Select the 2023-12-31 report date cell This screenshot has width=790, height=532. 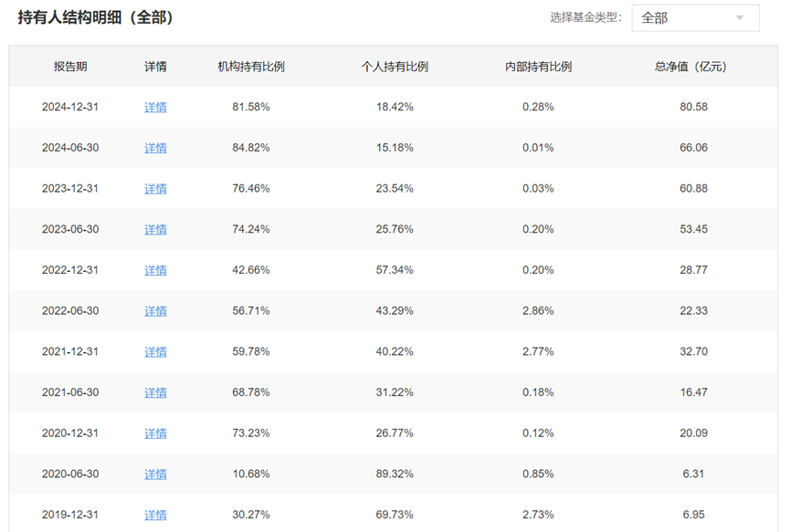click(x=70, y=188)
